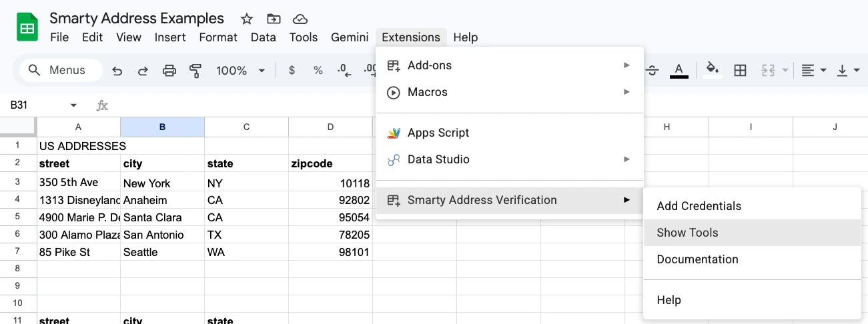This screenshot has height=324, width=868.
Task: Open the Edit menu
Action: tap(92, 37)
